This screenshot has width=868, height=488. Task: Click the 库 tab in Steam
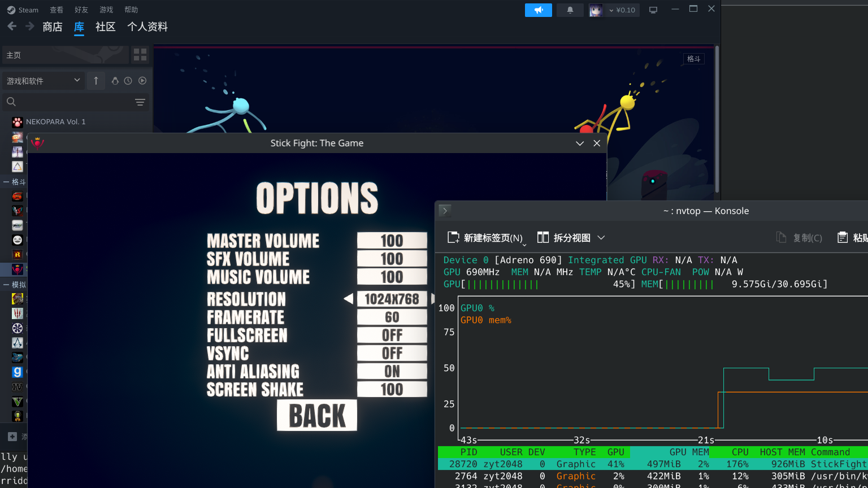coord(79,27)
